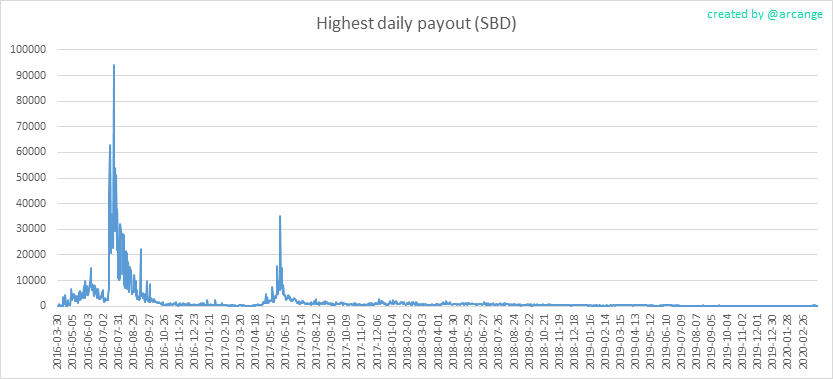Click the x-axis date '2019-03-15'
The image size is (833, 379).
[x=621, y=341]
